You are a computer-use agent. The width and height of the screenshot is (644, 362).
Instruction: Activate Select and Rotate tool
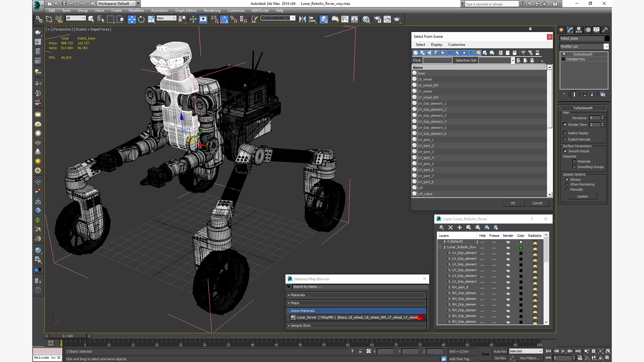pyautogui.click(x=142, y=19)
